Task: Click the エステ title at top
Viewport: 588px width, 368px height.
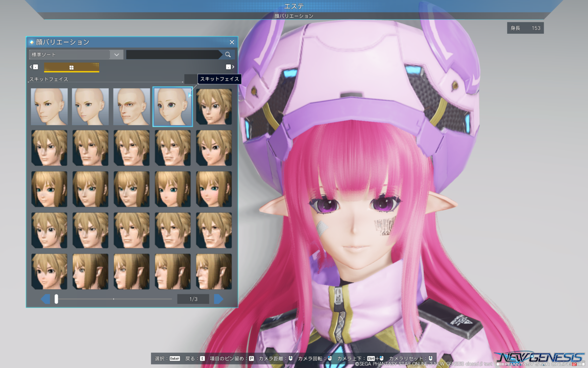Action: (x=294, y=6)
